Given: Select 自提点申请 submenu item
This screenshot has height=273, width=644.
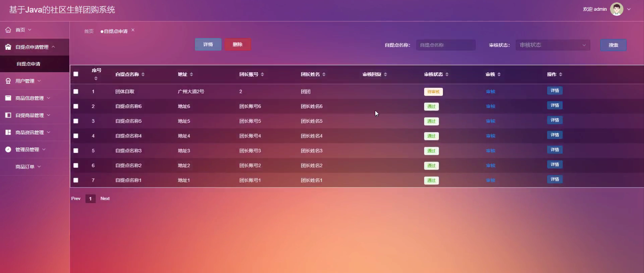Looking at the screenshot, I should coord(28,64).
